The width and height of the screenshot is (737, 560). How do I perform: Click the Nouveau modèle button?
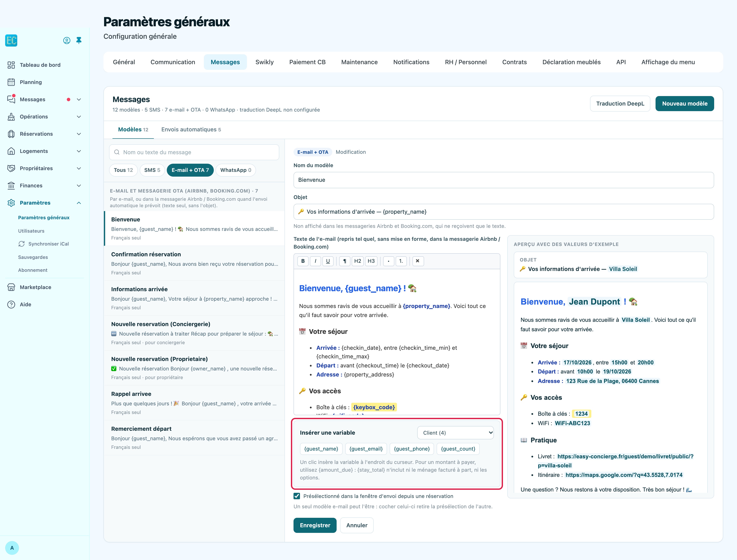click(x=685, y=104)
